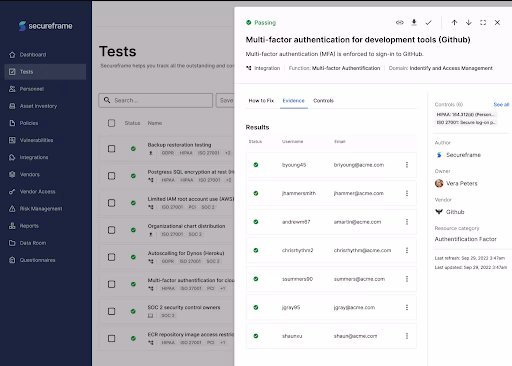Click the green Passing status icon
The width and height of the screenshot is (512, 366).
click(x=248, y=23)
